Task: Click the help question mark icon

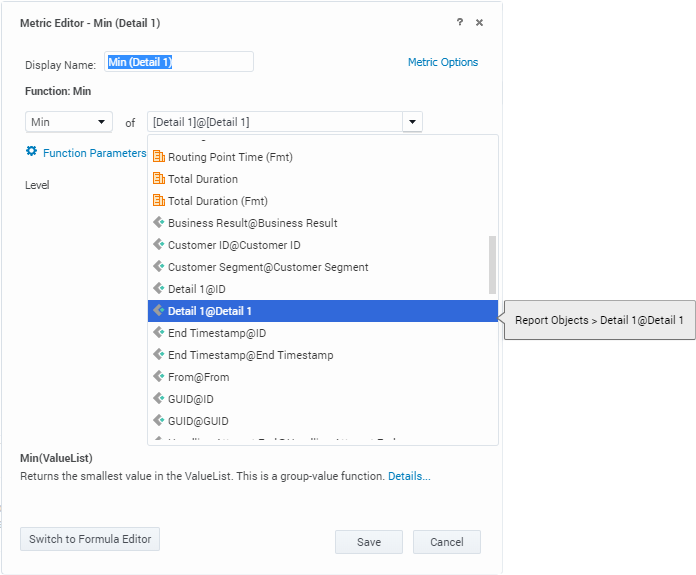Action: (460, 22)
